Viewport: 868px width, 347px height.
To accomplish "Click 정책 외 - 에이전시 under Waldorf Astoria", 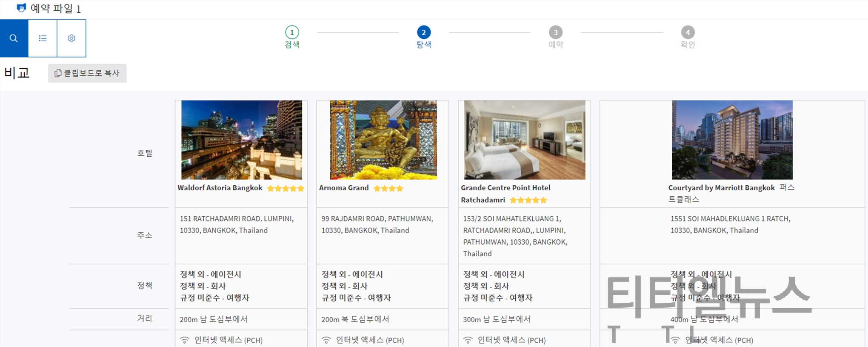I will pos(211,275).
